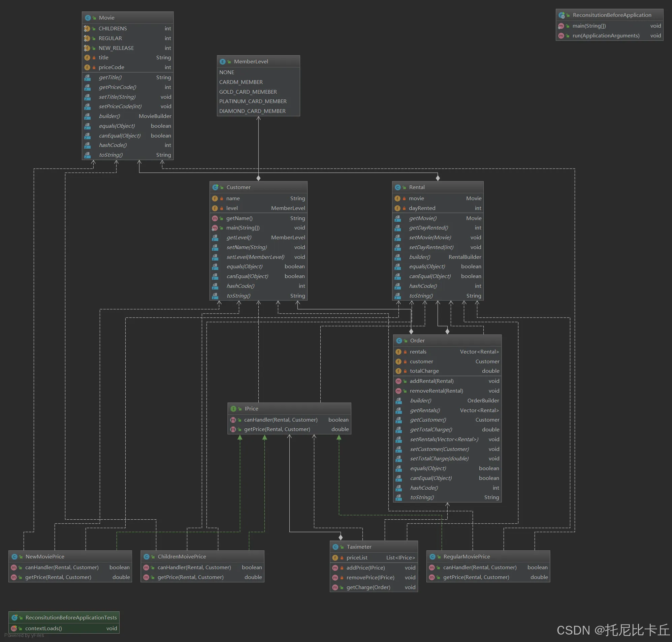Select contextLoads() in ReconsitutionBeforeApplicationTests

click(43, 628)
